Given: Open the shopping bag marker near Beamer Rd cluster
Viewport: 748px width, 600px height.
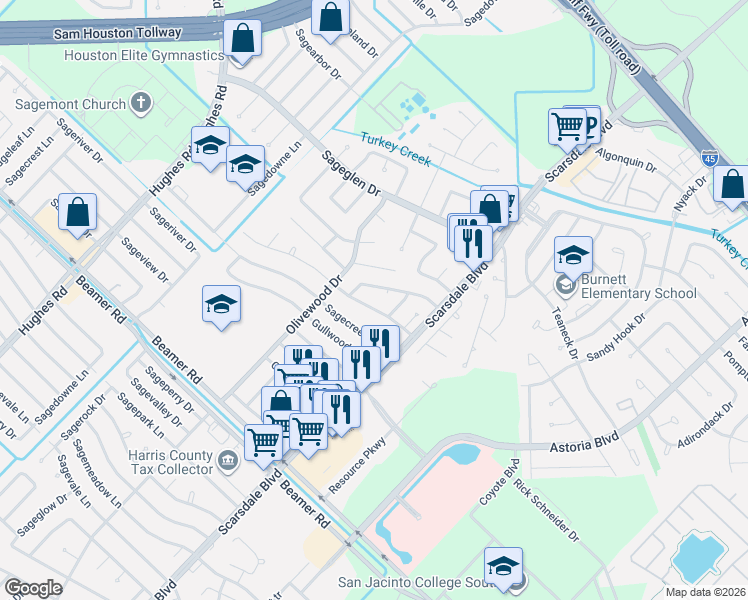Looking at the screenshot, I should pos(280,402).
